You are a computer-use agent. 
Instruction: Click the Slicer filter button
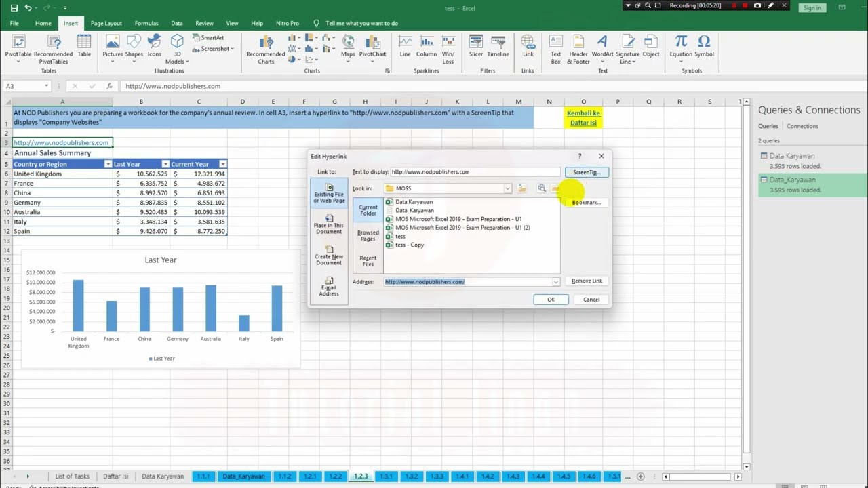(x=476, y=46)
